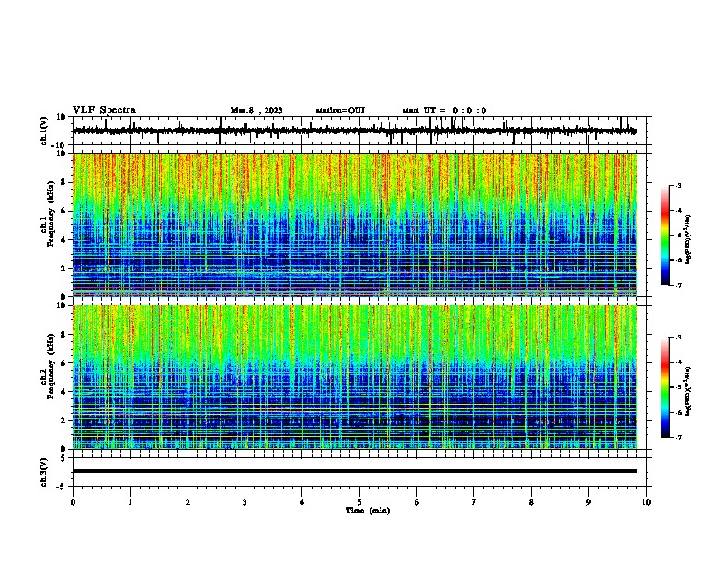Click the ch.2 spectrogram color scale bar
This screenshot has height=563, width=728.
[665, 387]
